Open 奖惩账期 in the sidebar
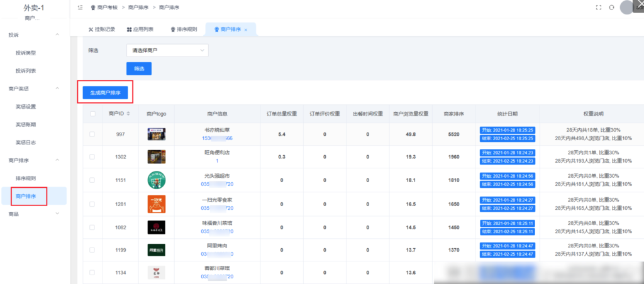 coord(26,124)
